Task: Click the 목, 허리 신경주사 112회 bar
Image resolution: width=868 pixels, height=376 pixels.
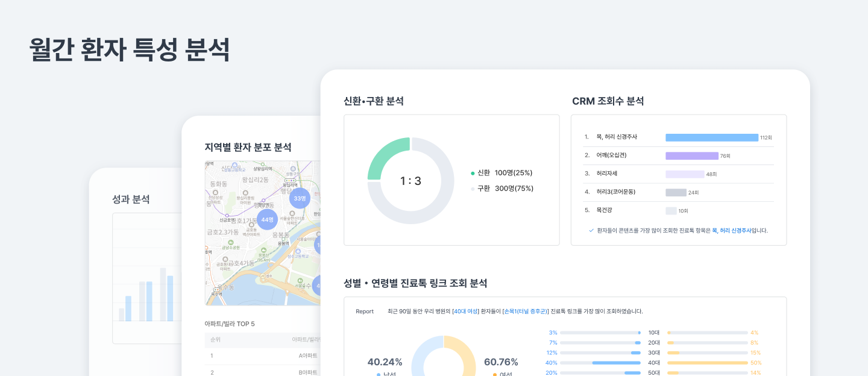Action: [x=711, y=137]
